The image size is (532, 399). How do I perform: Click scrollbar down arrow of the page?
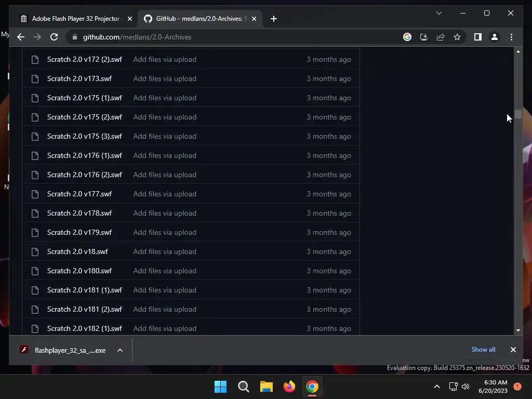[x=518, y=330]
